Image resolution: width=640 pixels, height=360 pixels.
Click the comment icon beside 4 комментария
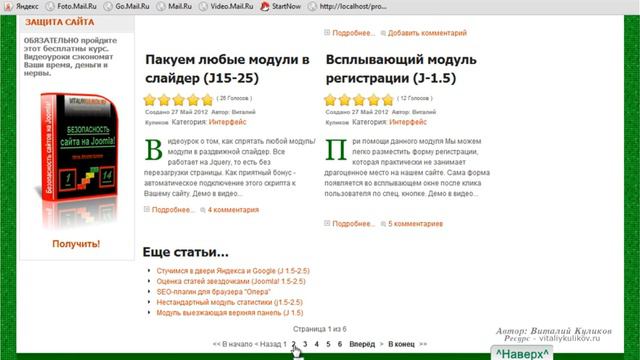pos(203,210)
